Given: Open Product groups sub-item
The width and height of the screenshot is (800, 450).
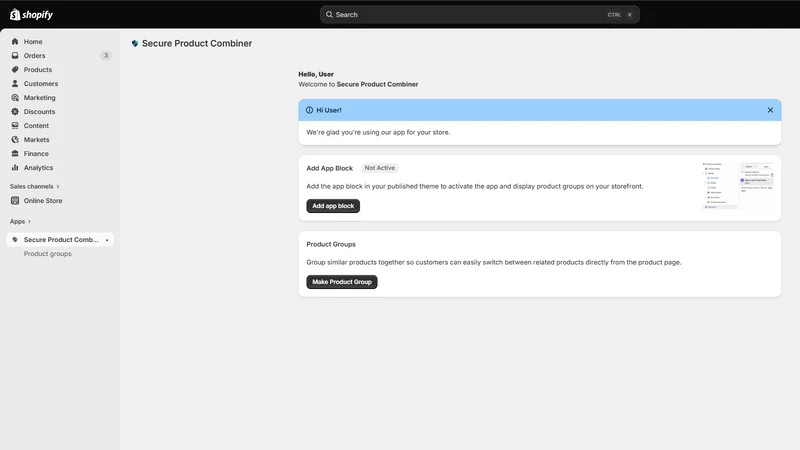Looking at the screenshot, I should pyautogui.click(x=47, y=254).
